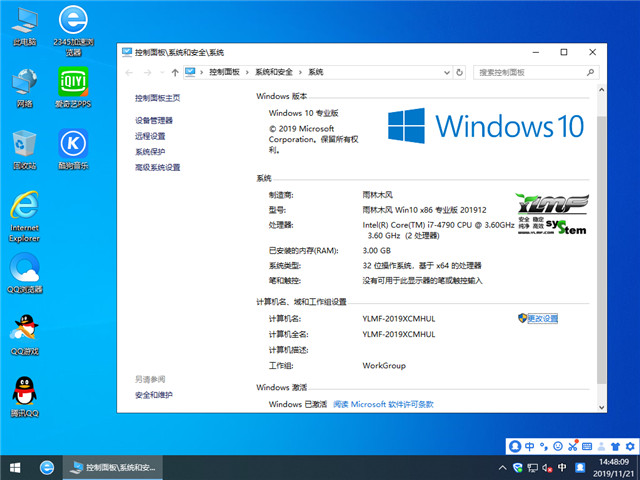Open 酷狗音乐 desktop shortcut
This screenshot has height=480, width=640.
click(x=73, y=149)
